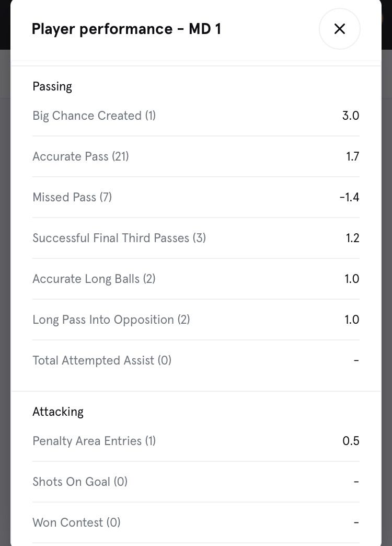Click the dimmed background behind the dialog
This screenshot has height=546, width=392.
click(5, 261)
